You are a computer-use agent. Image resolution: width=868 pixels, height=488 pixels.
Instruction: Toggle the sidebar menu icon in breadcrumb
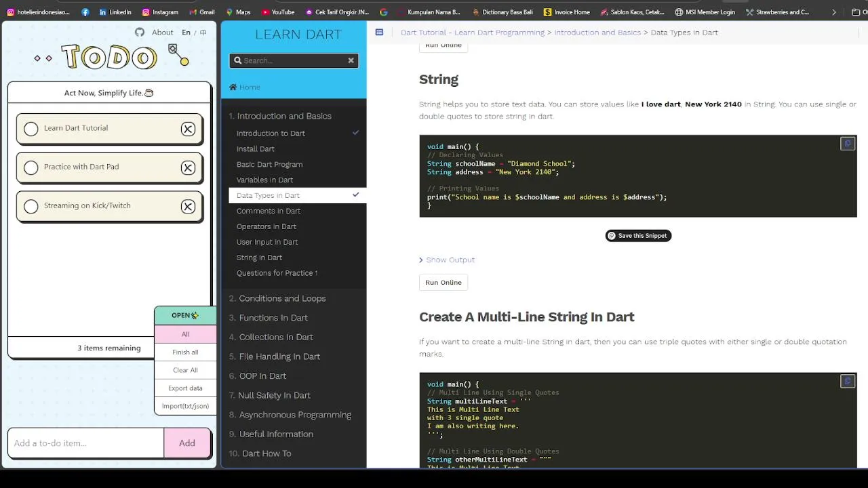click(x=379, y=32)
